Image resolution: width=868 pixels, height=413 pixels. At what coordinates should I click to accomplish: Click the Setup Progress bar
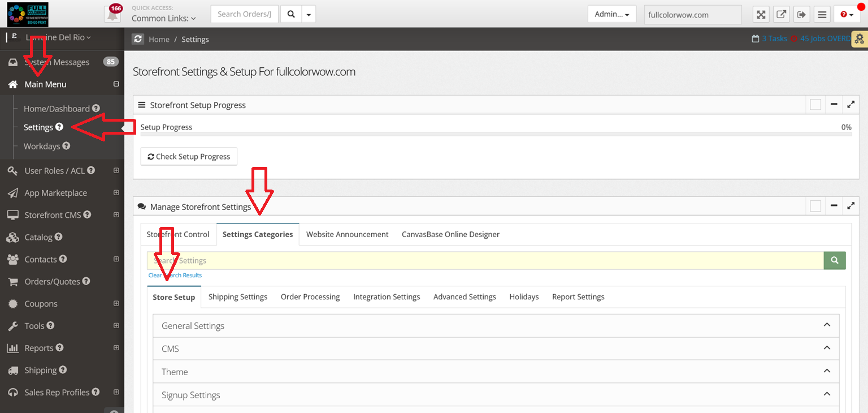click(496, 135)
